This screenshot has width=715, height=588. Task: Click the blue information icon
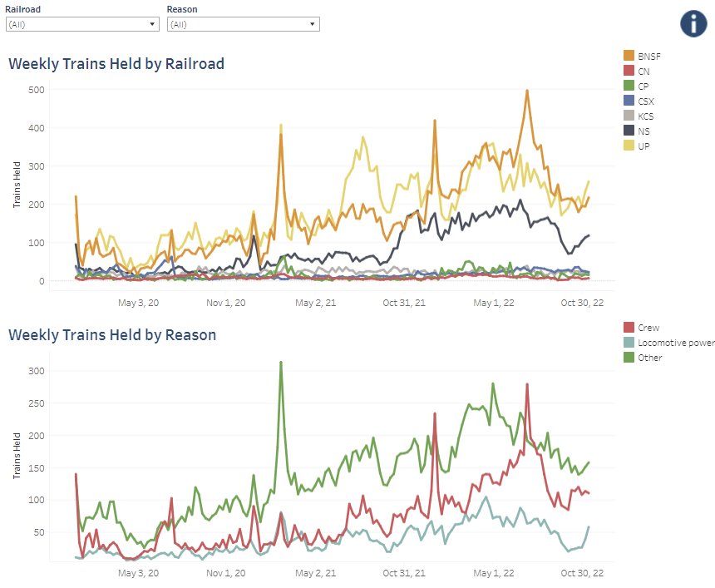click(x=693, y=22)
